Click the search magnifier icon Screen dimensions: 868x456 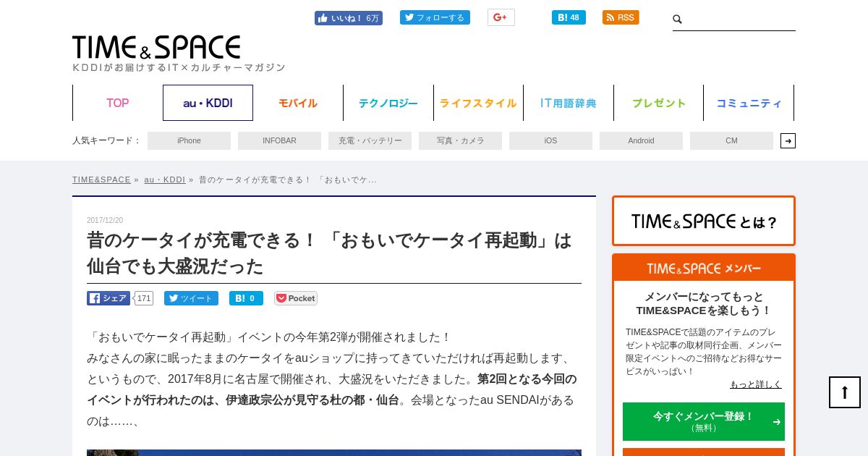677,20
